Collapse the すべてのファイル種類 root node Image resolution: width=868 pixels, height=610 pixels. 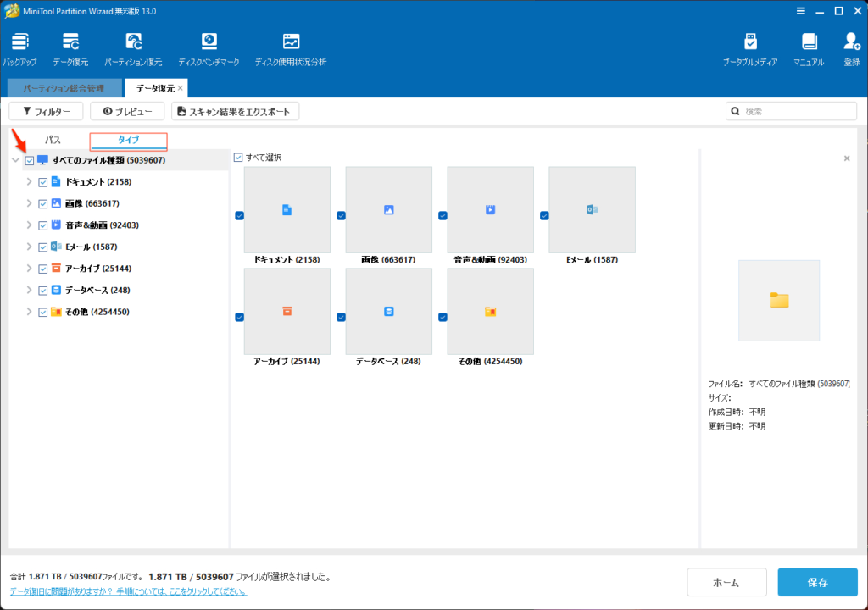pos(15,160)
